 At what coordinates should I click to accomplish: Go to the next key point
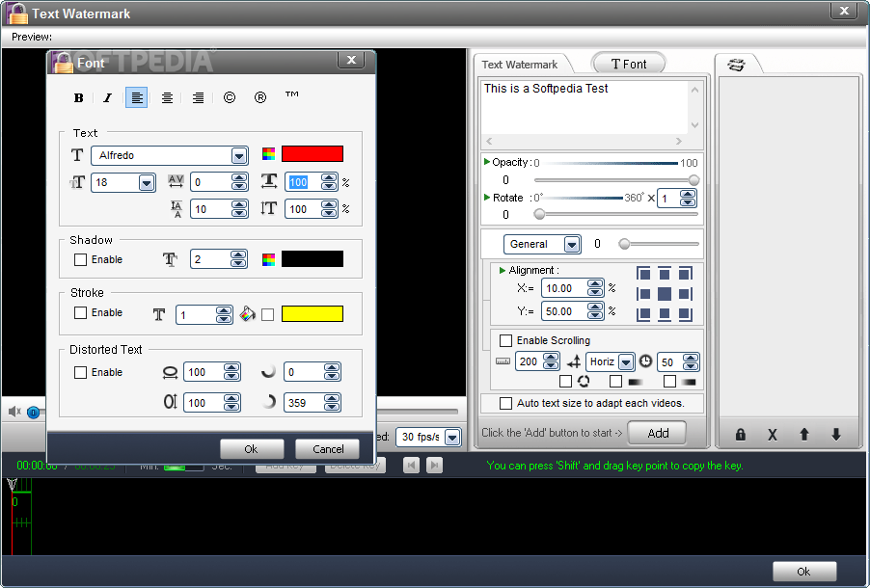[x=435, y=465]
